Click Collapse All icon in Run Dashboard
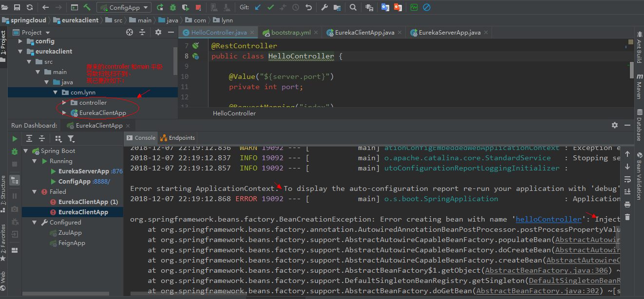Viewport: 644px width, 299px height. (42, 139)
